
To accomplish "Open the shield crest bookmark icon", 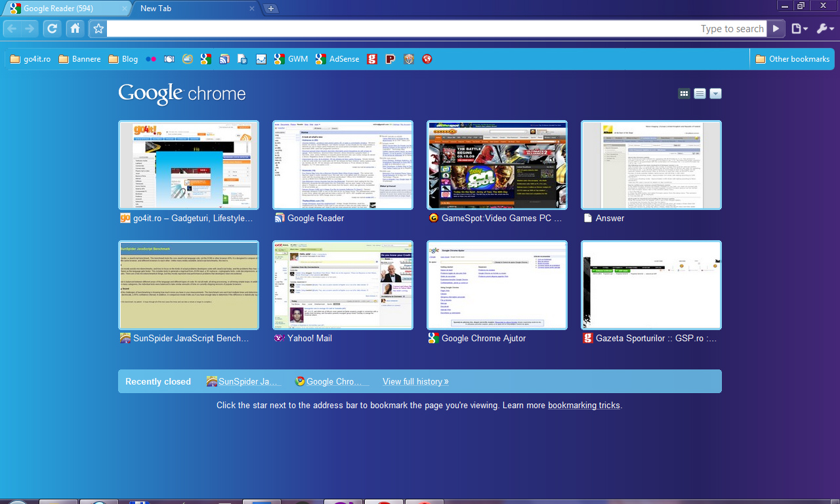I will [x=409, y=59].
